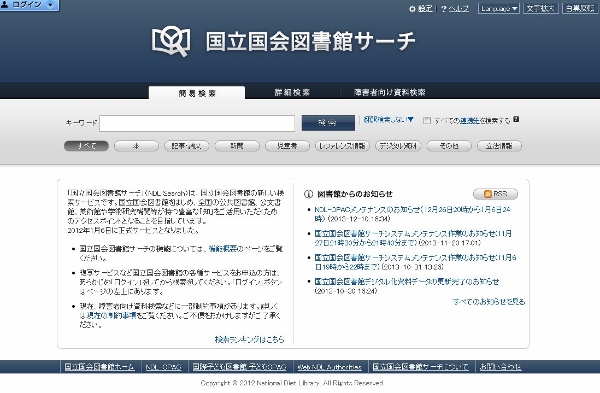Check the すべての連携先を検索する checkbox

(427, 121)
